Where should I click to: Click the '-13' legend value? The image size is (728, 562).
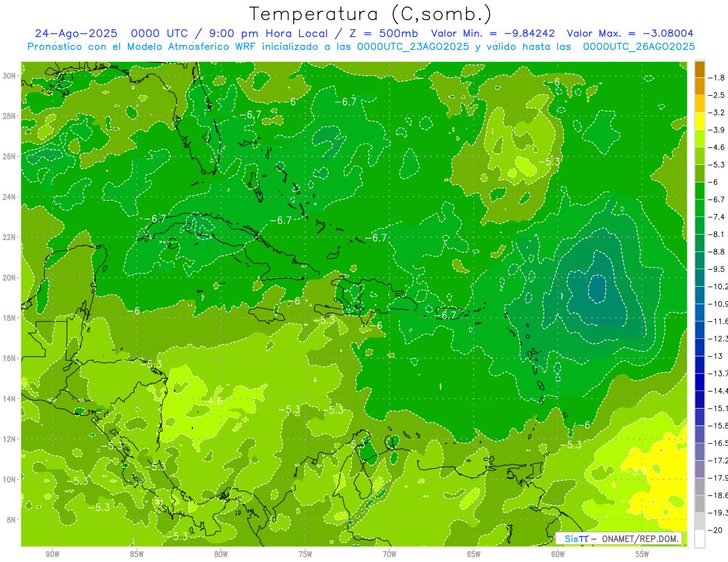pyautogui.click(x=715, y=355)
